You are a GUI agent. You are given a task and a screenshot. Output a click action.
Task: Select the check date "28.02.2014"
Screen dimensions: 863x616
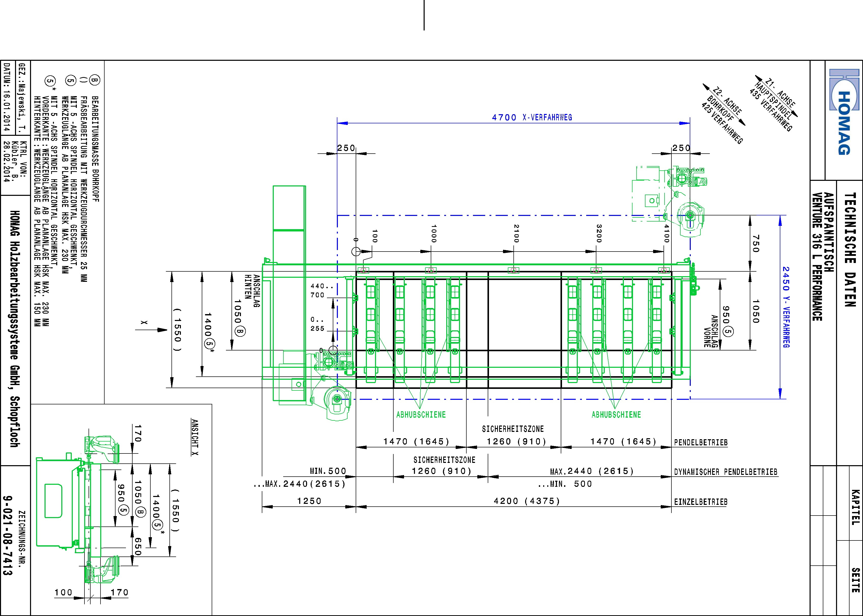click(x=7, y=162)
